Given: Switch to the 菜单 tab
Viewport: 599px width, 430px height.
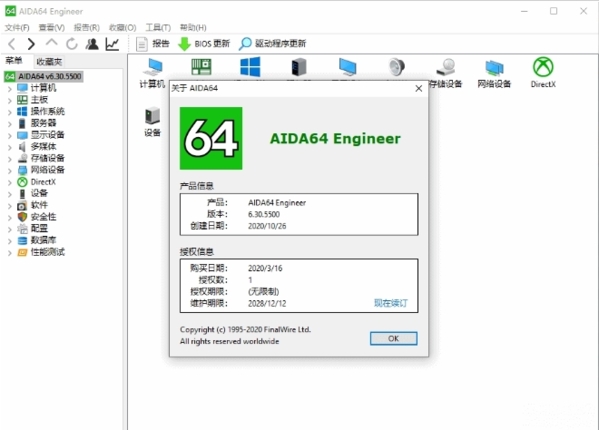Looking at the screenshot, I should click(14, 61).
